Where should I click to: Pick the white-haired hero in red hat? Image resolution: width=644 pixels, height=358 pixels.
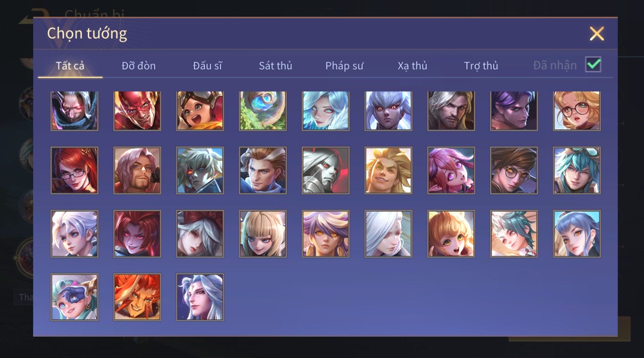click(x=200, y=234)
